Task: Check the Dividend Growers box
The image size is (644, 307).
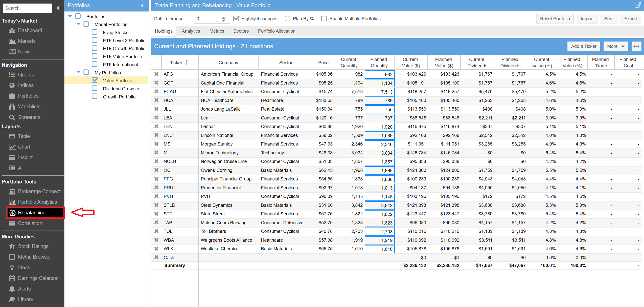Action: pos(95,88)
